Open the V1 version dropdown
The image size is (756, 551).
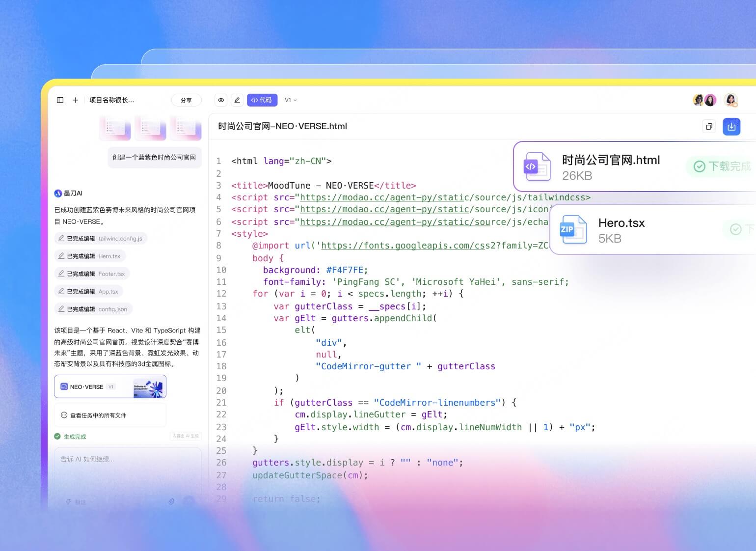click(291, 100)
